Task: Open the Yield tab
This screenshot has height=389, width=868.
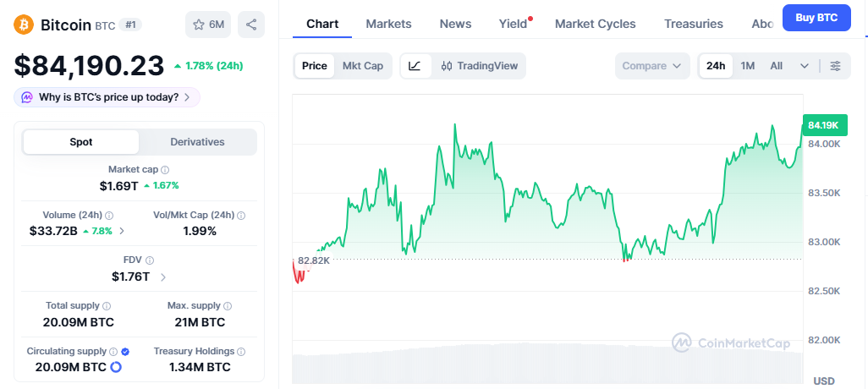Action: coord(514,24)
